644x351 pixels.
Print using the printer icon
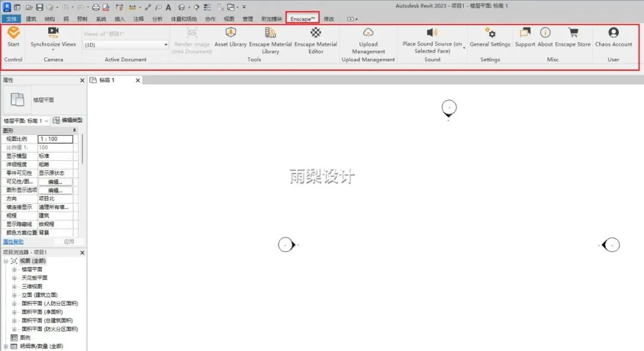[95, 7]
